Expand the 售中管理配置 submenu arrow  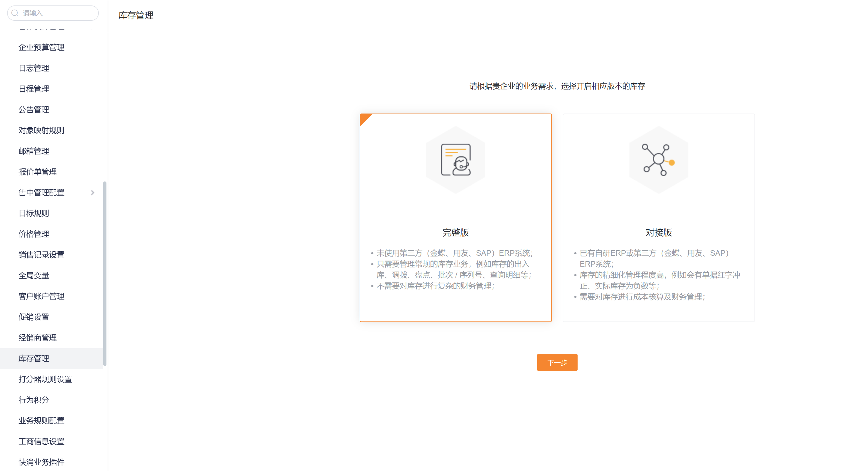click(92, 193)
